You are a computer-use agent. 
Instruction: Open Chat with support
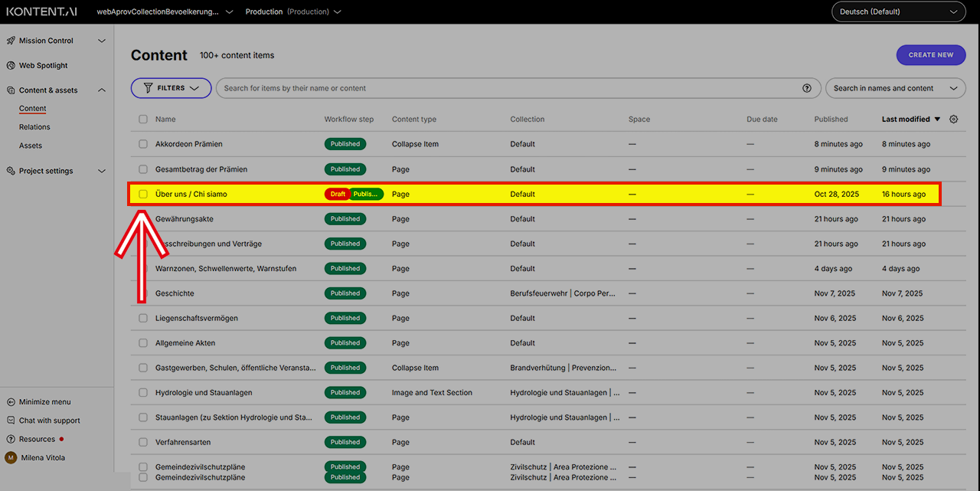(49, 421)
